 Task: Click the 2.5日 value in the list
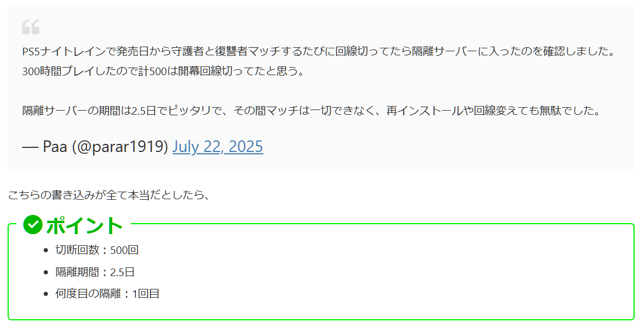point(123,272)
